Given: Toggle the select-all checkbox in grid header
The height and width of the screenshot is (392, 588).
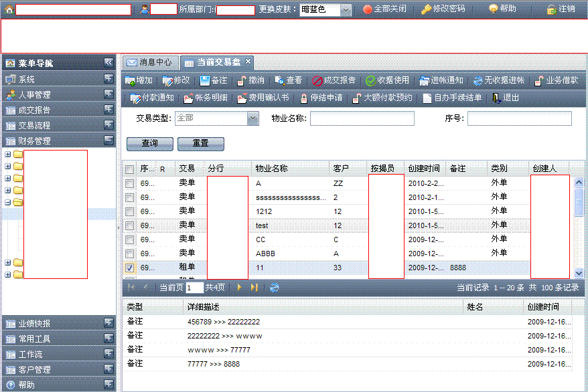Looking at the screenshot, I should (x=129, y=169).
